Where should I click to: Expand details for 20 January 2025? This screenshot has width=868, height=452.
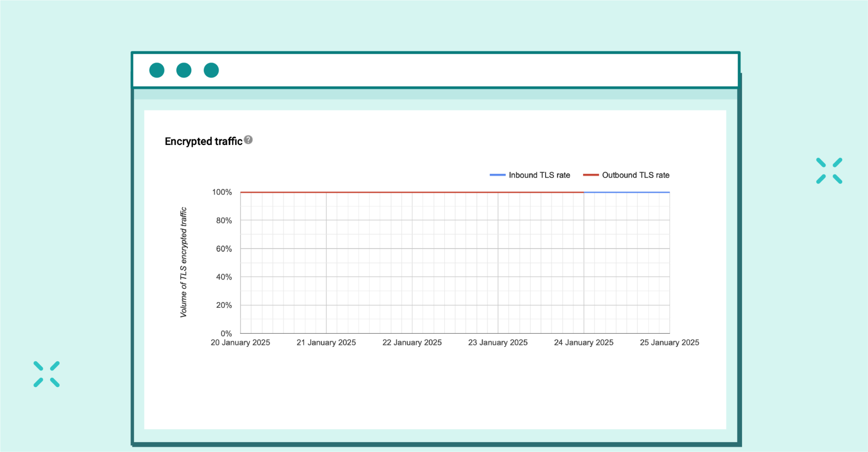(x=240, y=342)
